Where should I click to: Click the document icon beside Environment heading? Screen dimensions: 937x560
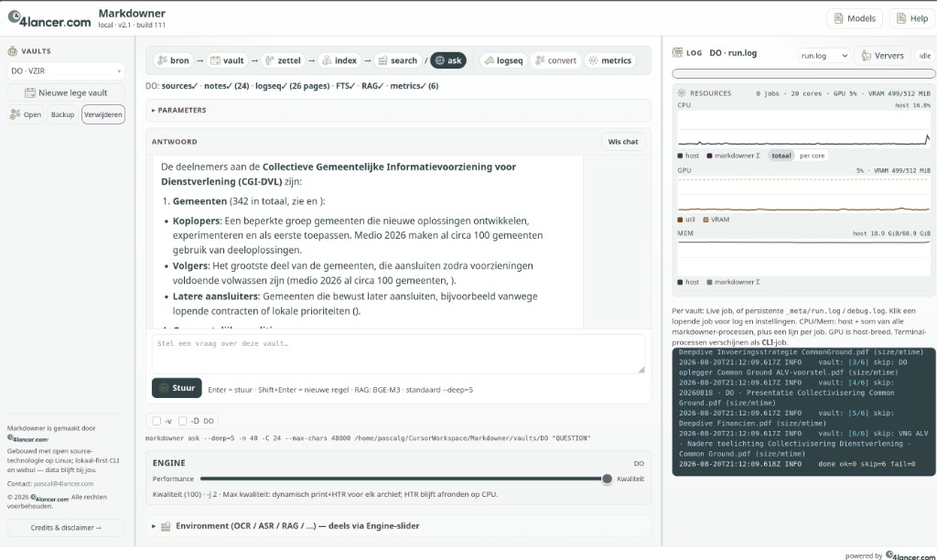(166, 526)
